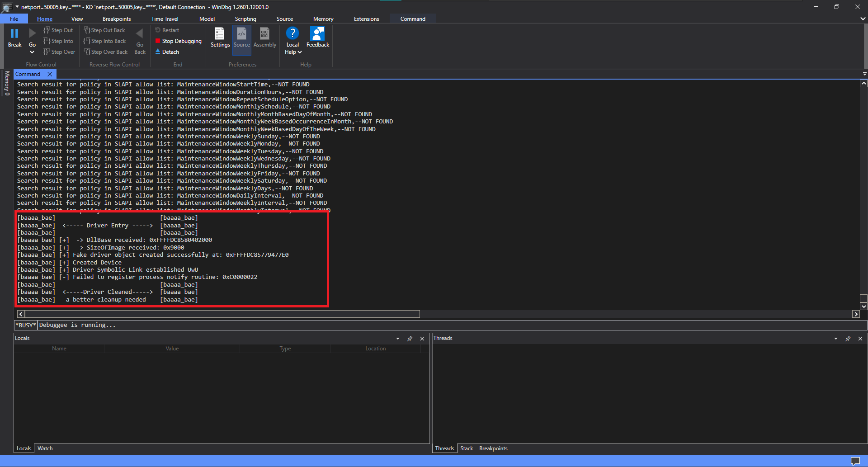Click the horizontal scrollbar in Command window
Screen dimensions: 868x467
coord(222,314)
